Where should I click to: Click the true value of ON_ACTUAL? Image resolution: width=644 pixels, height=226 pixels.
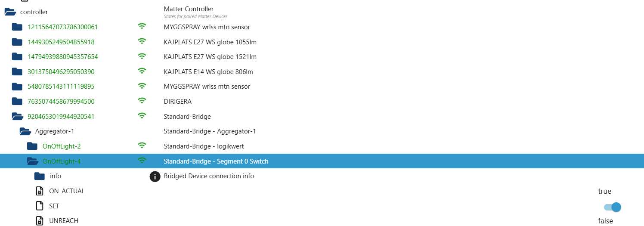pos(604,192)
